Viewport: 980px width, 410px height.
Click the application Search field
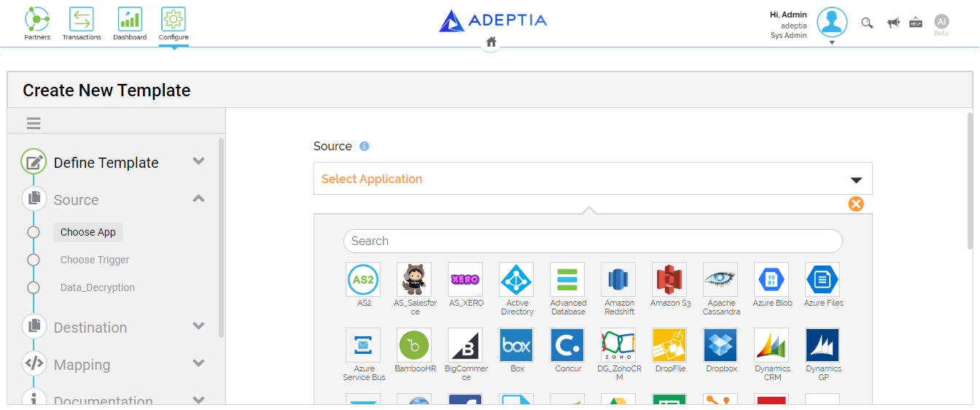pyautogui.click(x=593, y=241)
